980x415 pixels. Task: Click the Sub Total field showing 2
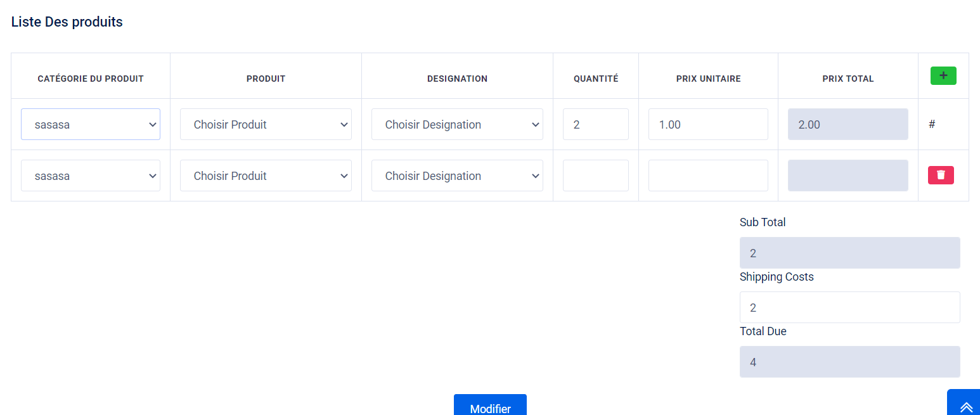(x=849, y=253)
